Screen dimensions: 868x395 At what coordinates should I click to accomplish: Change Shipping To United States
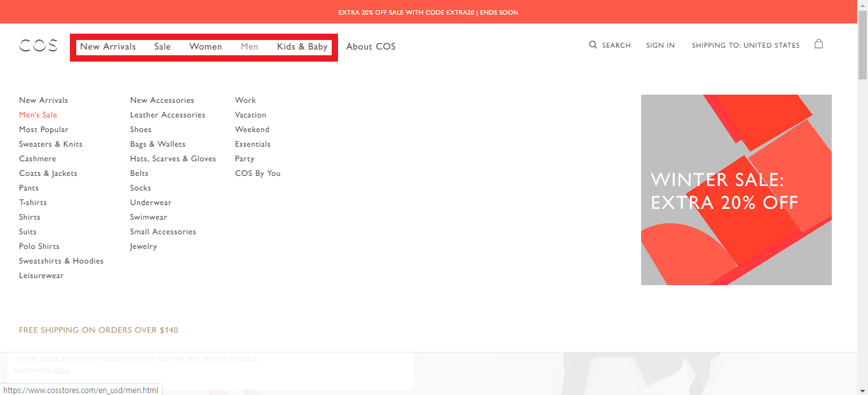746,45
